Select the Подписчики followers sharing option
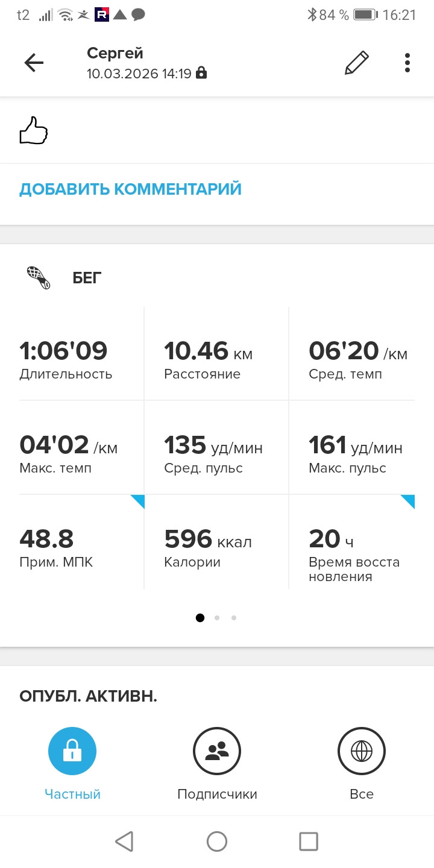434x868 pixels. [217, 751]
